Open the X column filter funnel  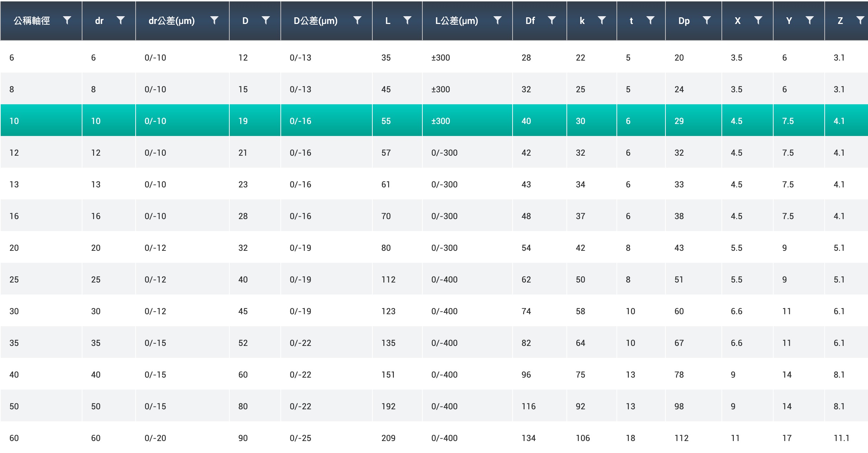[758, 20]
